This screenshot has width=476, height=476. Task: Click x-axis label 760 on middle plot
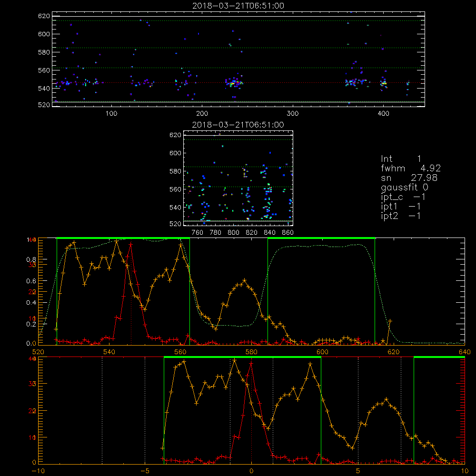[198, 233]
